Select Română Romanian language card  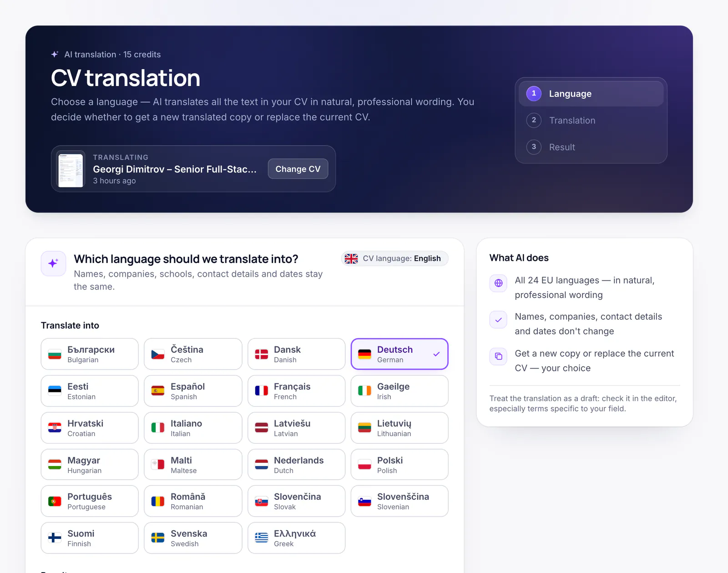tap(193, 501)
